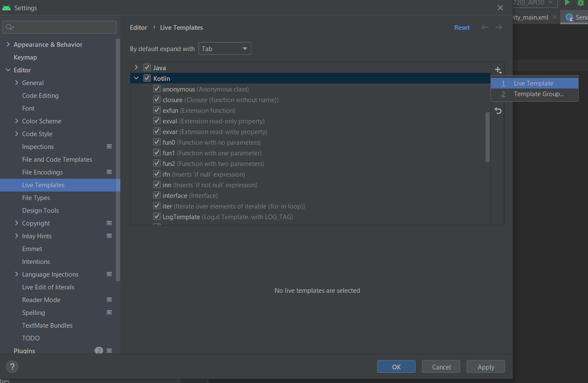Select the fun2 template row
The image size is (588, 383).
point(310,163)
